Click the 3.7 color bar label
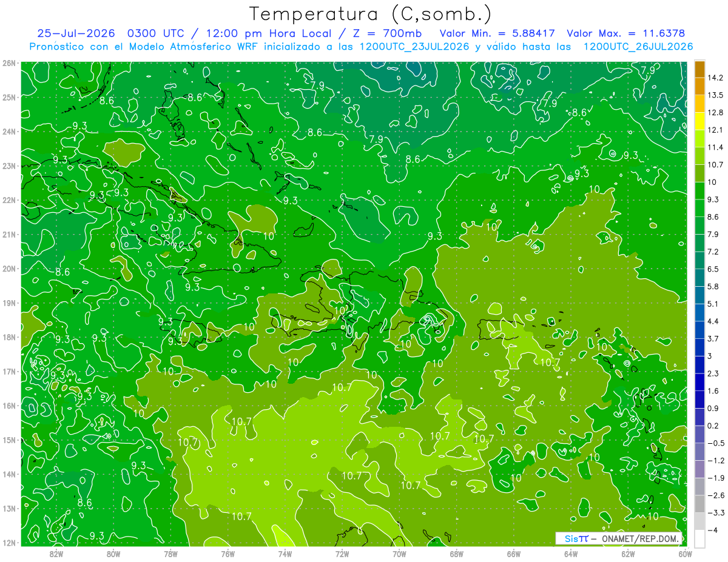The height and width of the screenshot is (562, 728). (713, 338)
